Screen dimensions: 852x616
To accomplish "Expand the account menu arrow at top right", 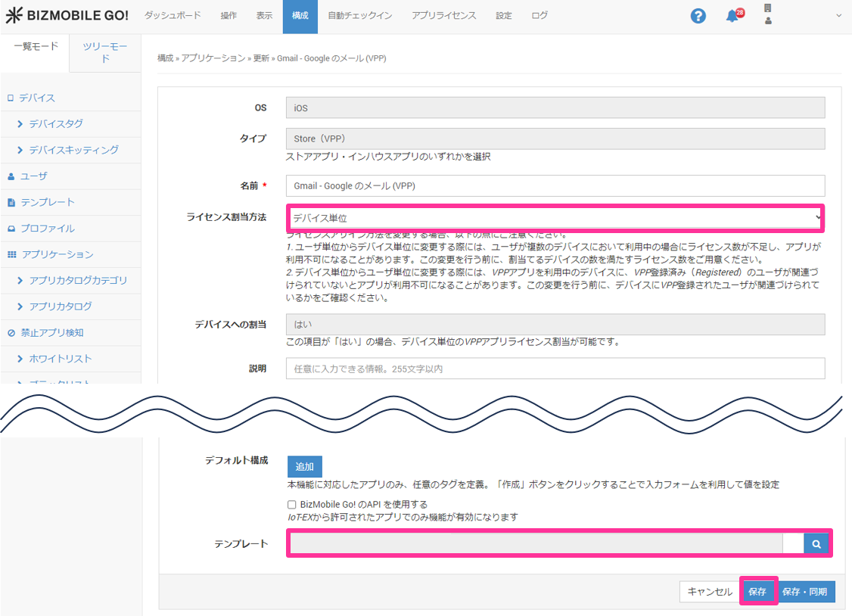I will coord(838,16).
